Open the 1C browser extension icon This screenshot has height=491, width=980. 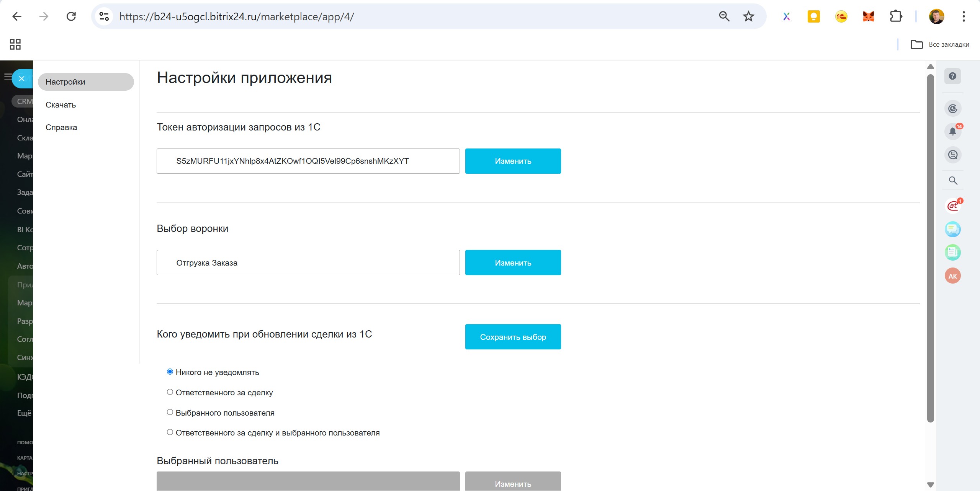[x=841, y=16]
